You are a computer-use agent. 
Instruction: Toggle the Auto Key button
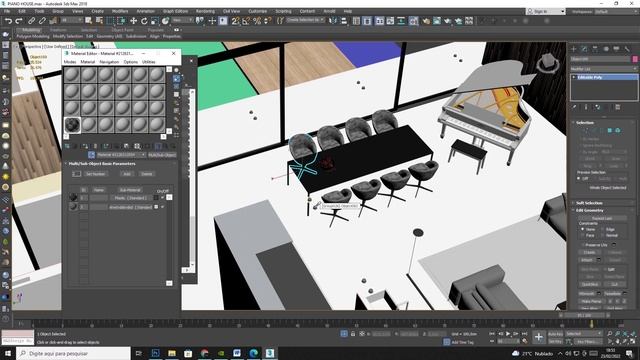coord(555,333)
